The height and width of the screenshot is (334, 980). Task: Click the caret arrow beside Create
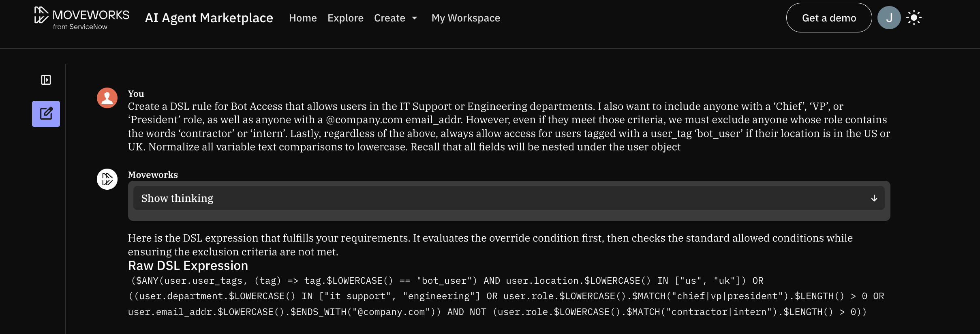click(x=415, y=18)
